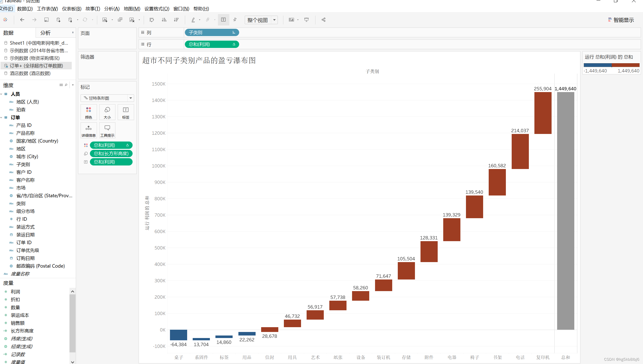
Task: Click the undo back arrow in the toolbar
Action: click(x=22, y=20)
